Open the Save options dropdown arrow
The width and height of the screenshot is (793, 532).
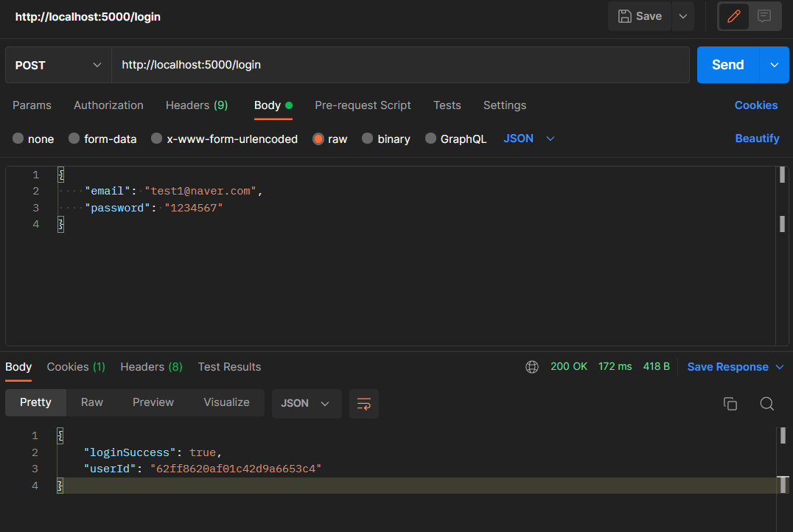[683, 16]
